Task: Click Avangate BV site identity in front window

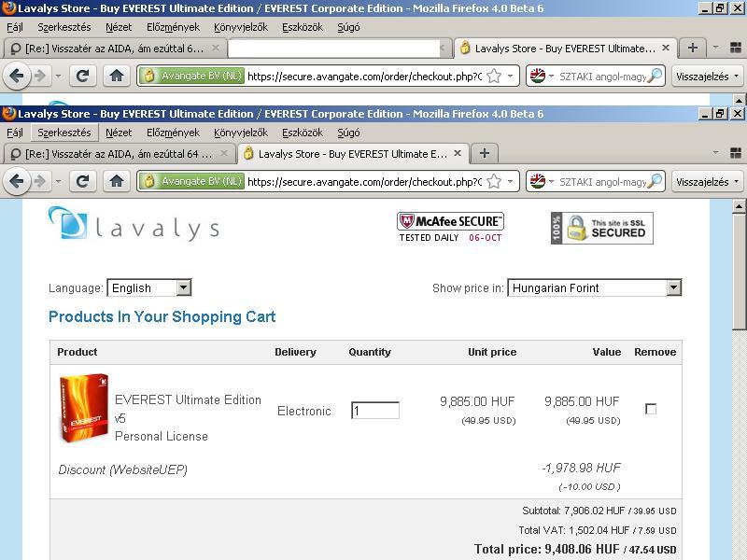Action: [x=191, y=181]
